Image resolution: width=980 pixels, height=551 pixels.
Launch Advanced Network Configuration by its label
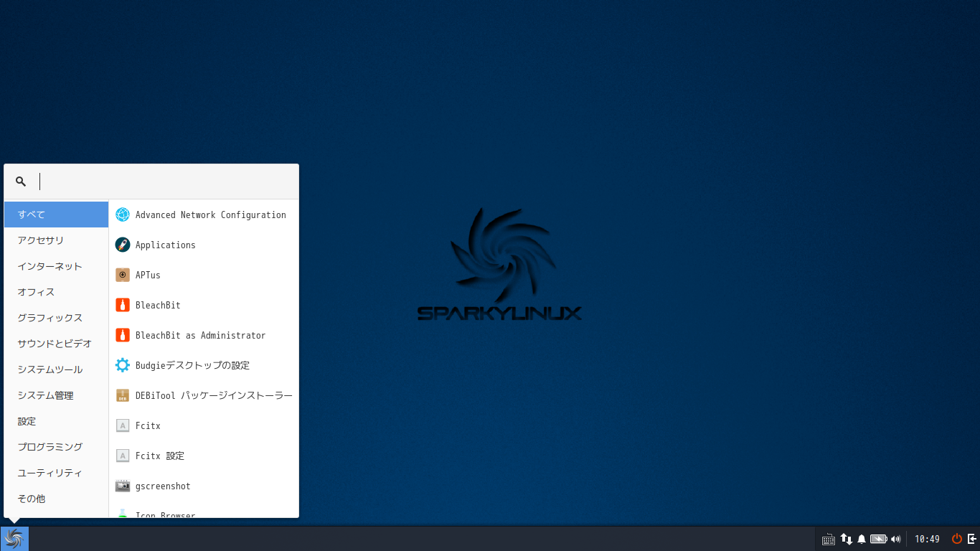(211, 215)
